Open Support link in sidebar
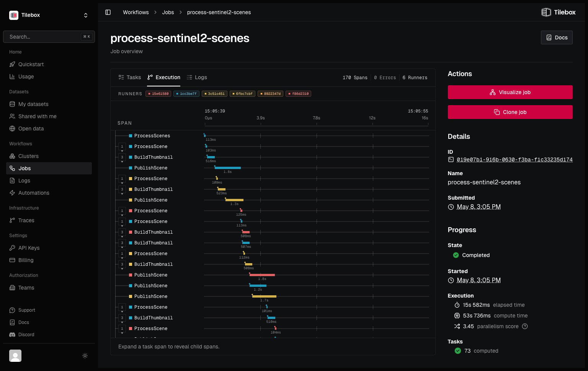Viewport: 588px width, 371px height. (x=49, y=310)
